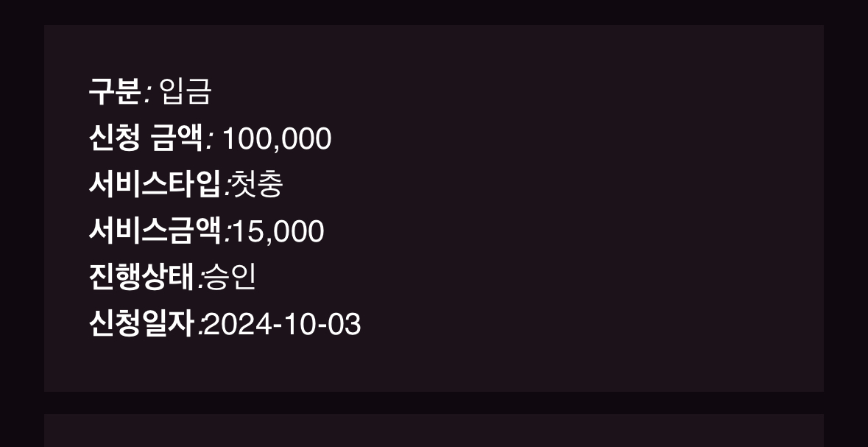
Task: Click the 진행상태 label
Action: [x=141, y=277]
